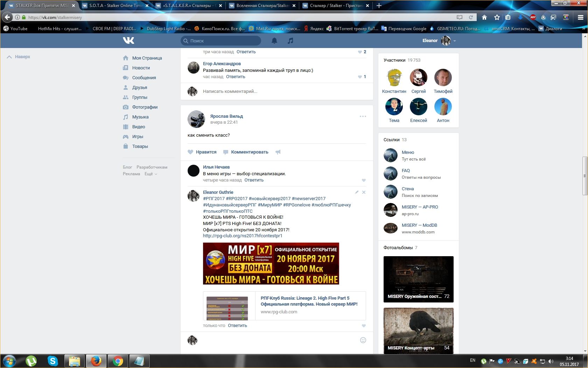This screenshot has width=588, height=368.
Task: Open MISERY Концепт-арты album thumbnail
Action: pos(419,330)
